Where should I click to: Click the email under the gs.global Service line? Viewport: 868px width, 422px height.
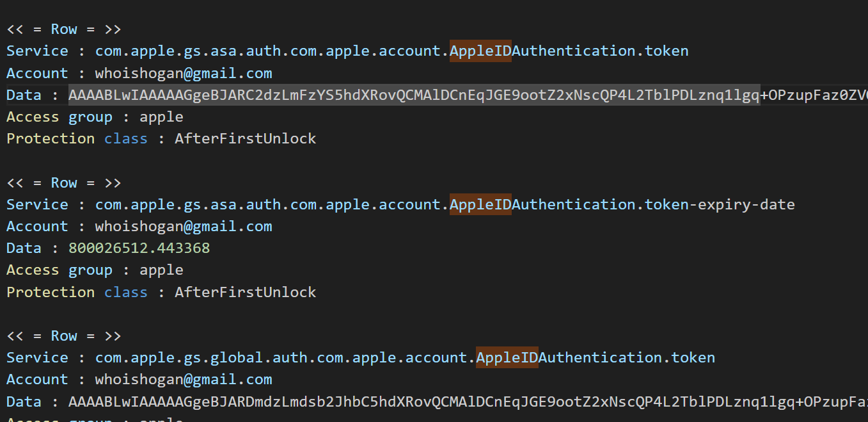click(x=184, y=380)
